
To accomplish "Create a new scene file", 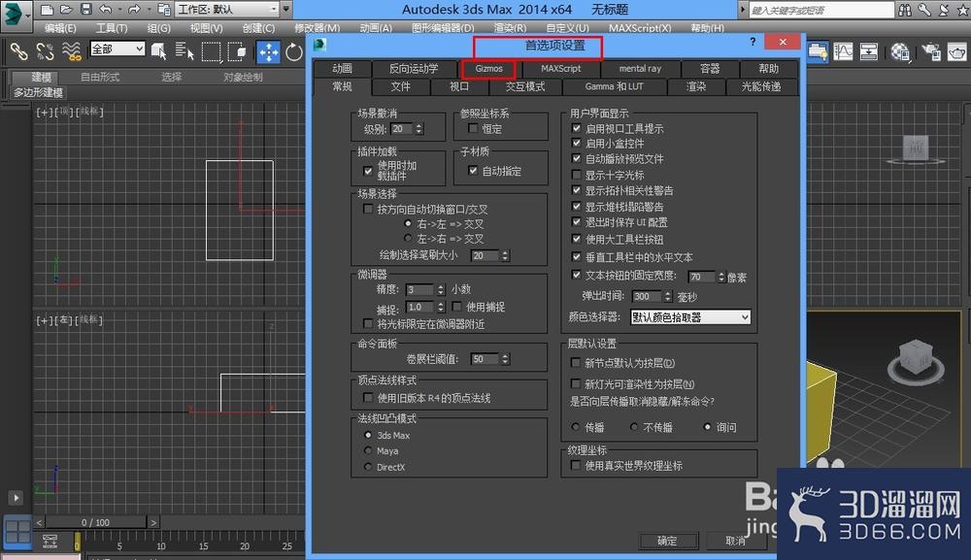I will [x=47, y=10].
